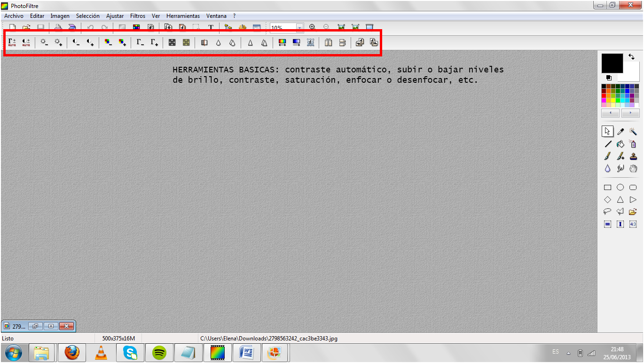Select the Lasso selection shape
The image size is (644, 363).
tap(607, 212)
